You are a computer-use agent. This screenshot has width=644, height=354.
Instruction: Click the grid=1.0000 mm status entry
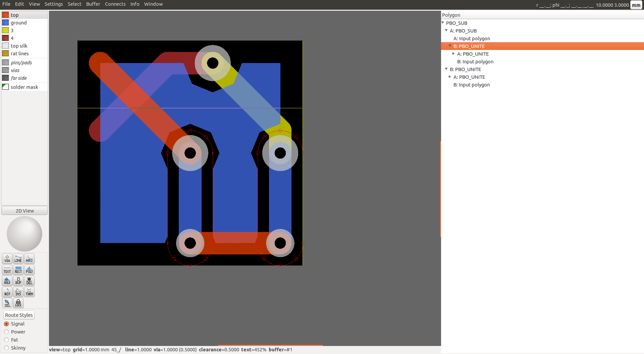(x=91, y=350)
